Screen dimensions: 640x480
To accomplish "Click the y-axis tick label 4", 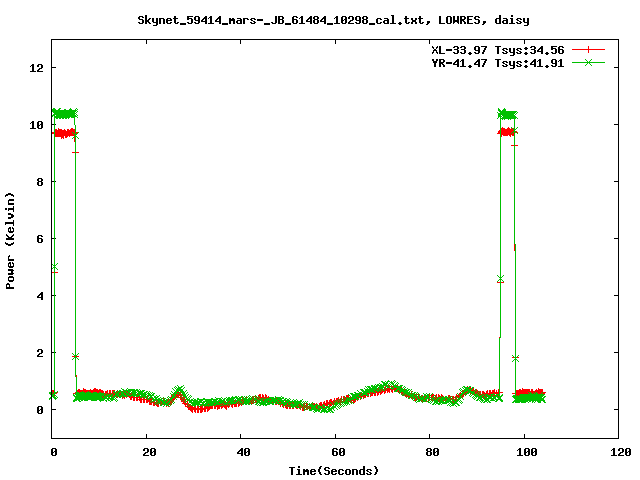I will (40, 296).
